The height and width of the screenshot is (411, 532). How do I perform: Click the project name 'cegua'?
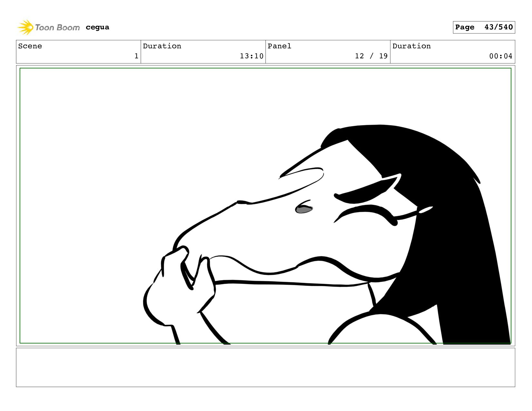tap(97, 27)
